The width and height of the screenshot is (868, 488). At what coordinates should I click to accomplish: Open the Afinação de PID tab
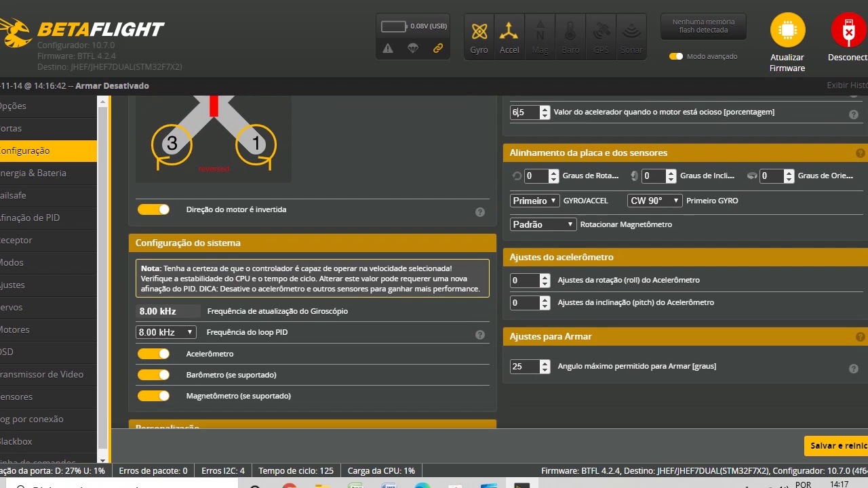48,218
